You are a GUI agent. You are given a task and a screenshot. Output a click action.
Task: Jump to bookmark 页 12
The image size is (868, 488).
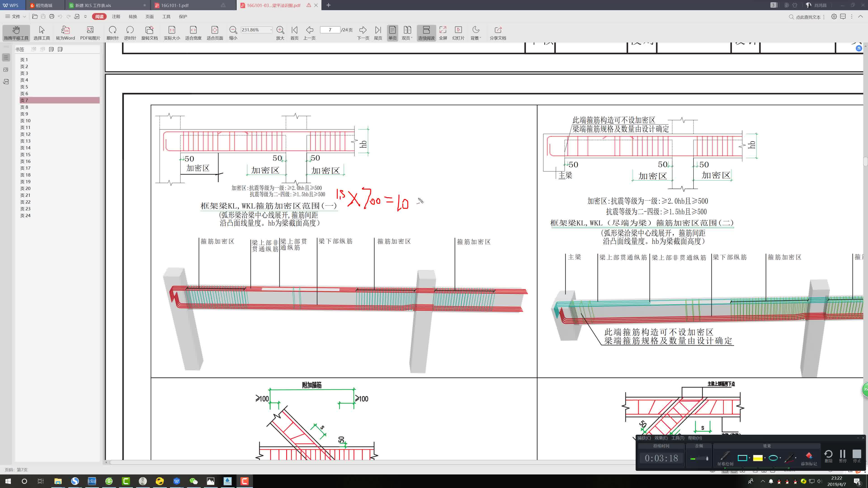click(x=25, y=134)
